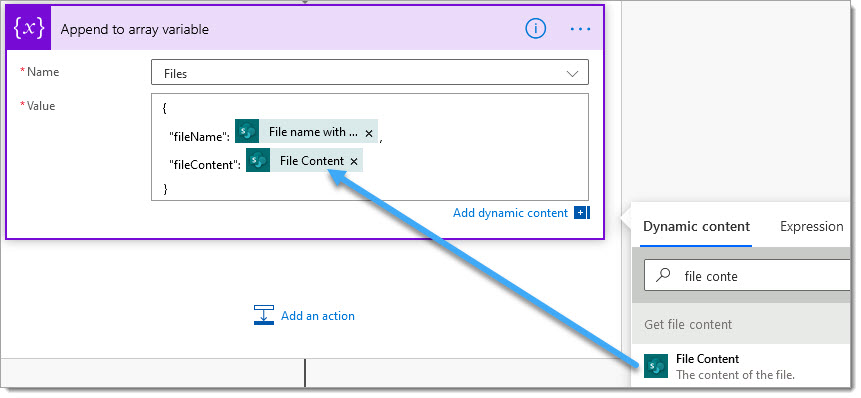The image size is (861, 398).
Task: Switch to the Dynamic content tab
Action: [x=696, y=226]
